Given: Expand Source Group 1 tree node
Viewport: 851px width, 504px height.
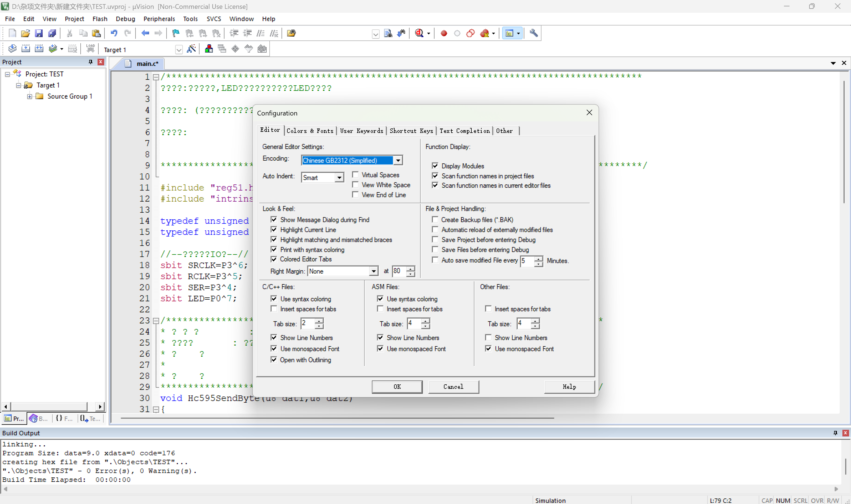Looking at the screenshot, I should 30,96.
